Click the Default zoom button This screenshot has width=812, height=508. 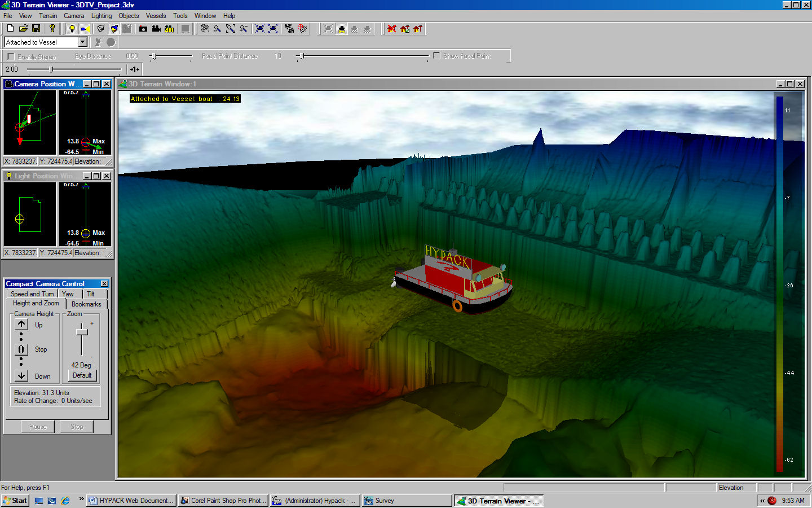tap(82, 375)
